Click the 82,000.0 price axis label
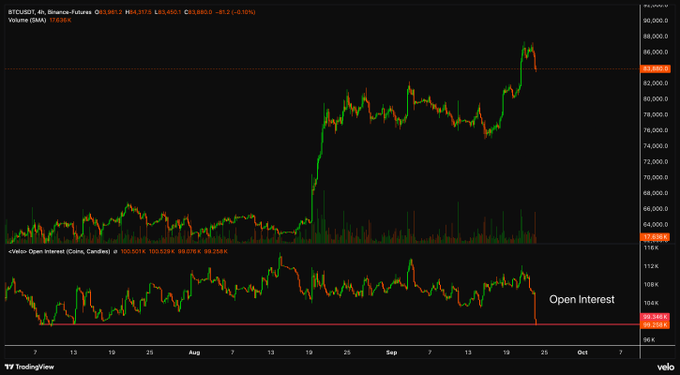This screenshot has width=680, height=375. point(655,83)
